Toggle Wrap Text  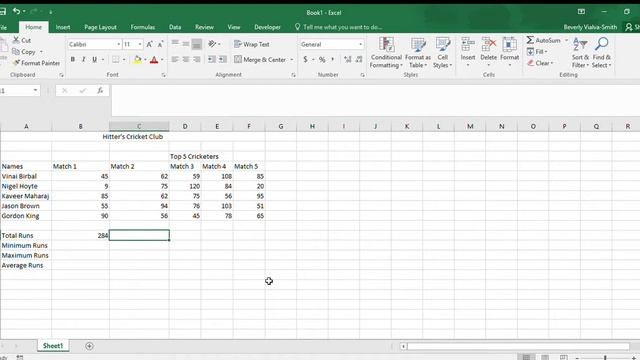pos(252,44)
